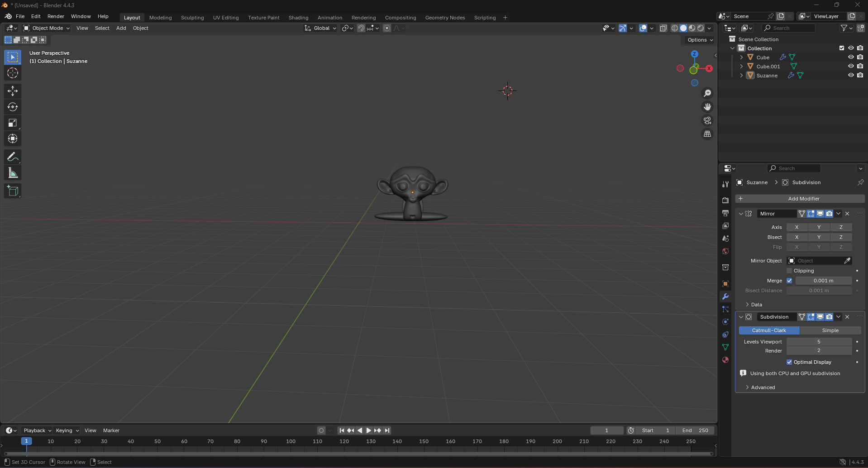Open the Global transform orientation dropdown

[x=321, y=28]
